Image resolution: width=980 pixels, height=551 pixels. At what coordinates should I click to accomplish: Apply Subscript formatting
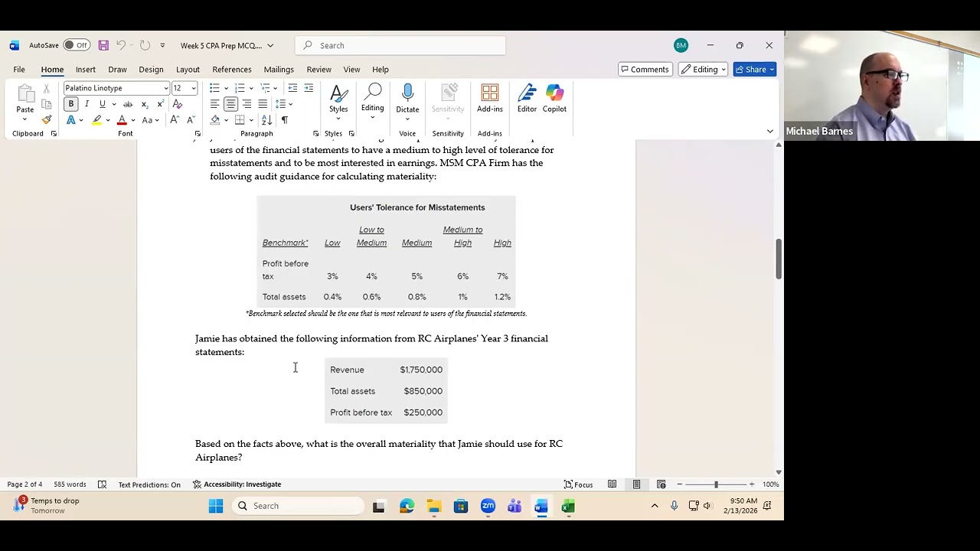(x=144, y=104)
